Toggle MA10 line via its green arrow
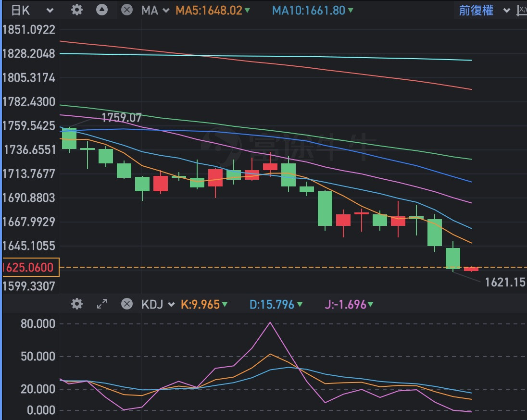This screenshot has width=527, height=420. tap(350, 10)
